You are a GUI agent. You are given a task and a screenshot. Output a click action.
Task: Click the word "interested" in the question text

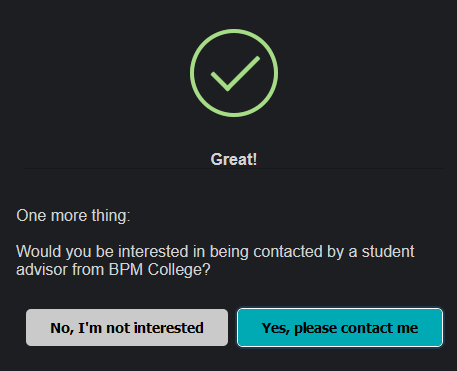pos(155,251)
